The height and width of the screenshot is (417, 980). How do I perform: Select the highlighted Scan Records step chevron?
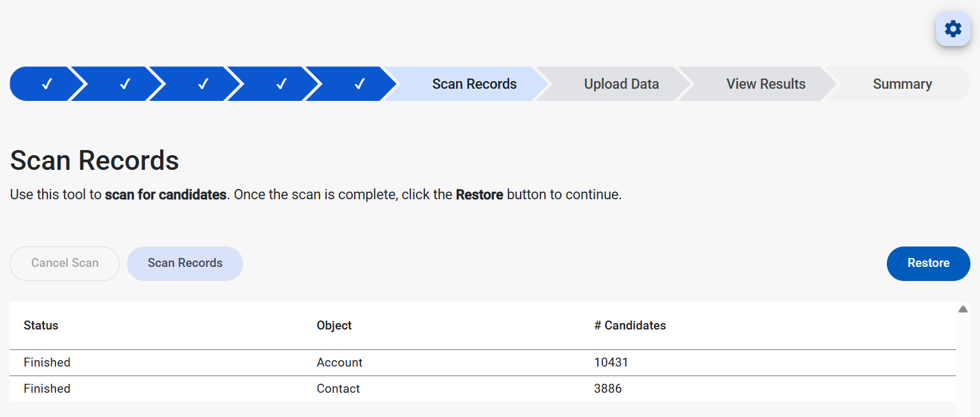pyautogui.click(x=474, y=84)
